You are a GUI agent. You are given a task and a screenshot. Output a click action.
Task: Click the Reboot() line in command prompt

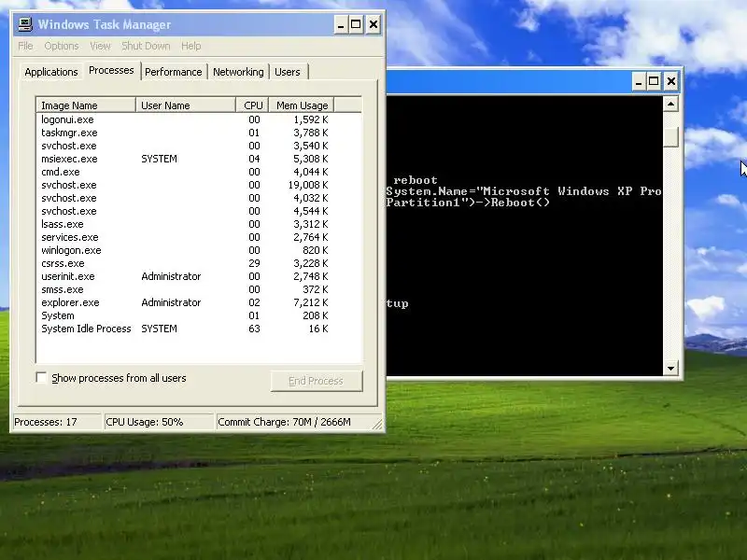coord(468,203)
